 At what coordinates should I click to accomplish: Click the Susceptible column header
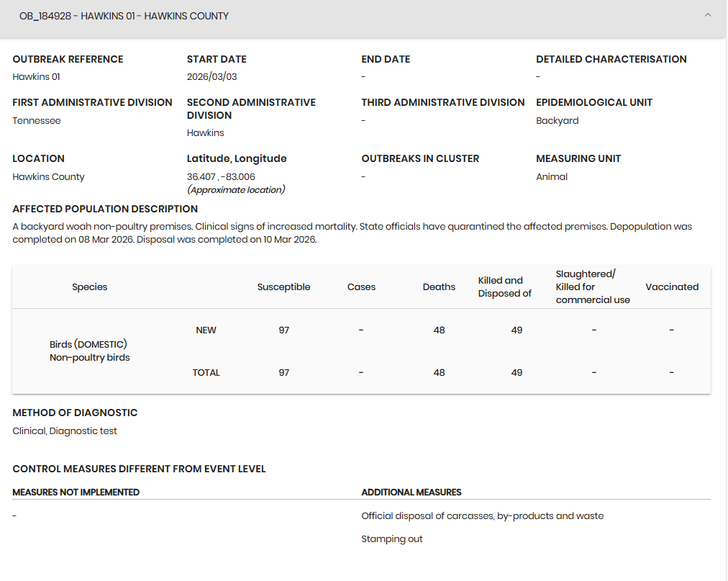coord(283,287)
